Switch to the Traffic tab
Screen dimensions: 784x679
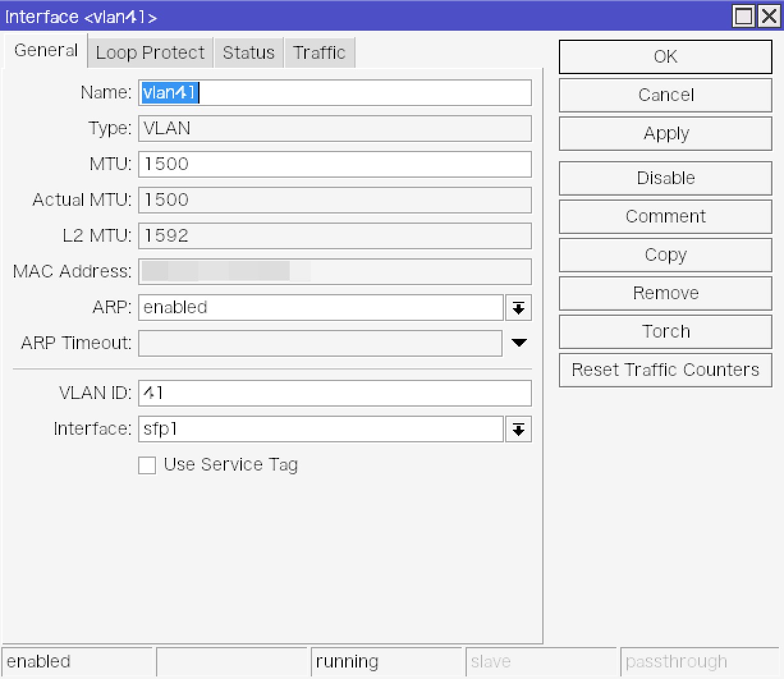point(319,52)
